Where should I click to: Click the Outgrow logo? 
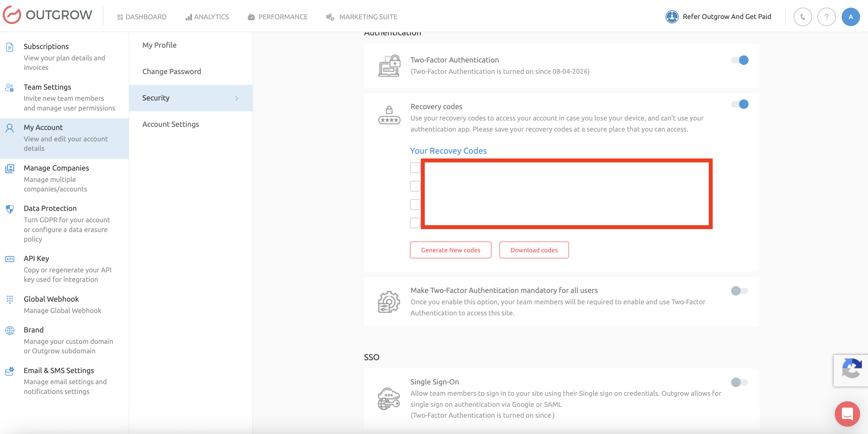click(x=47, y=15)
